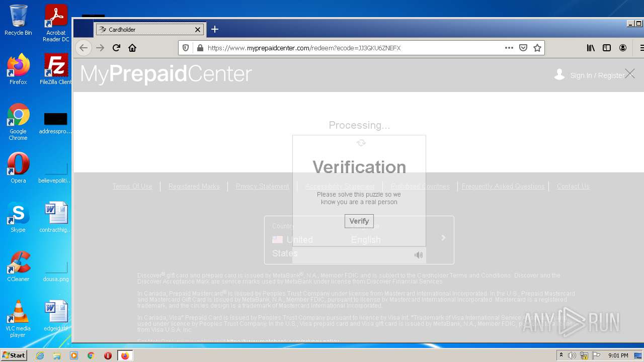Open Opera from the taskbar
The image size is (644, 362).
coord(108,355)
